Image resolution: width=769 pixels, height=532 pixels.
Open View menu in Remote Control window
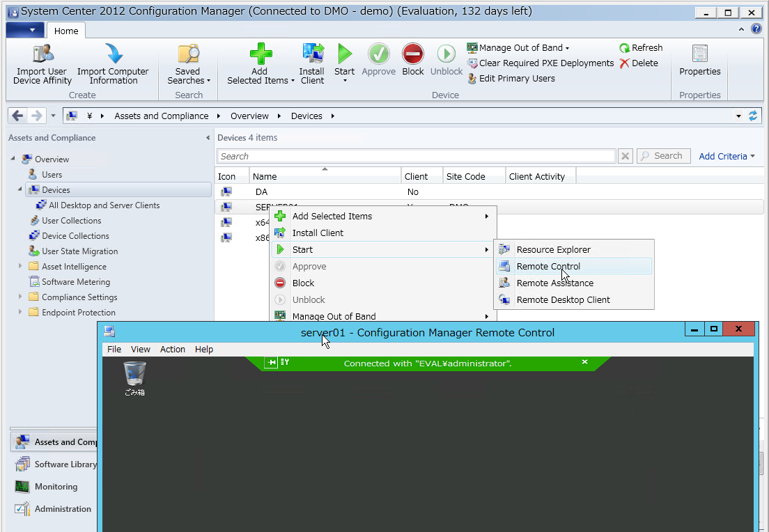click(x=140, y=349)
